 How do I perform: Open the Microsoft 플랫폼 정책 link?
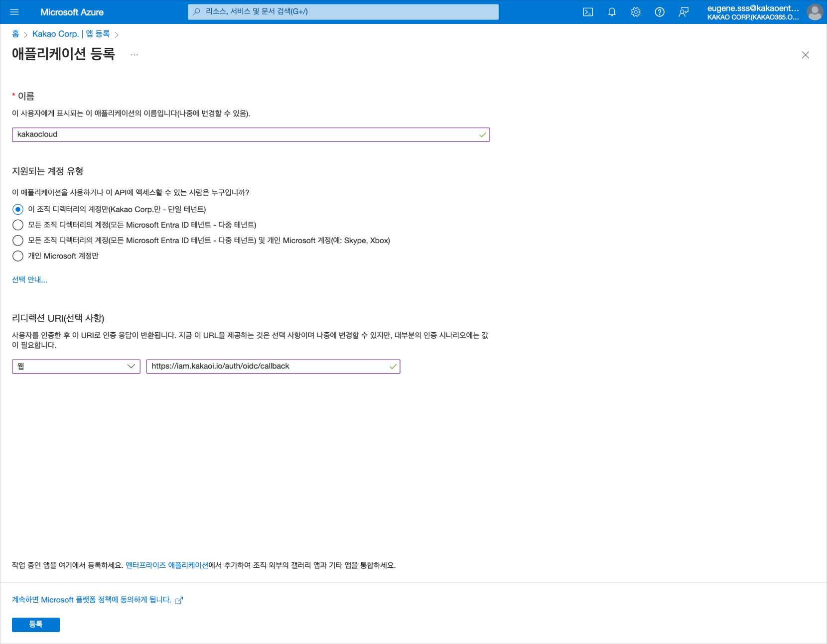pyautogui.click(x=92, y=600)
